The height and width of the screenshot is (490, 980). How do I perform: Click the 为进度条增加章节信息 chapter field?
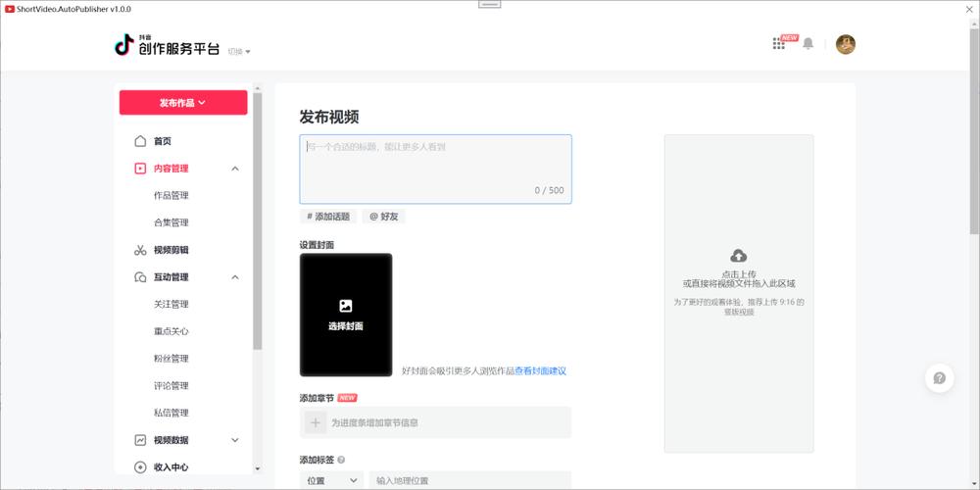tap(436, 422)
